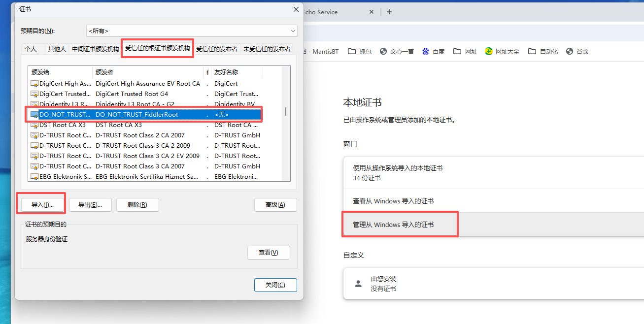Open the 百度 bookmark
The height and width of the screenshot is (324, 644).
(433, 51)
